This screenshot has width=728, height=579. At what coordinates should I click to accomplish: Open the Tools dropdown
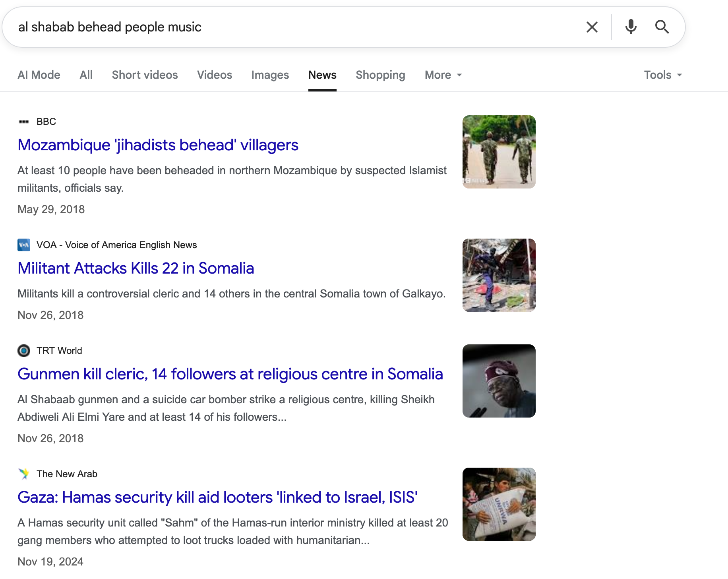coord(662,75)
